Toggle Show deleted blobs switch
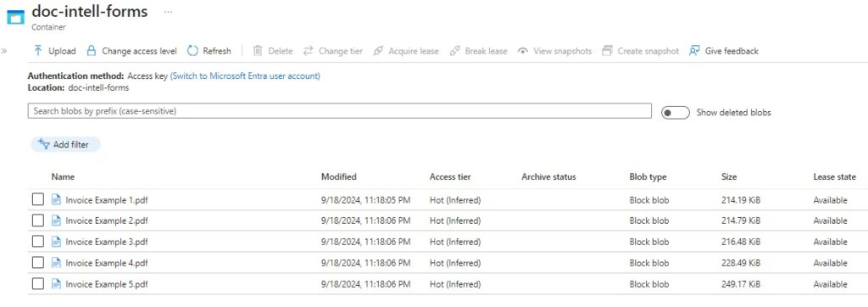 [676, 113]
